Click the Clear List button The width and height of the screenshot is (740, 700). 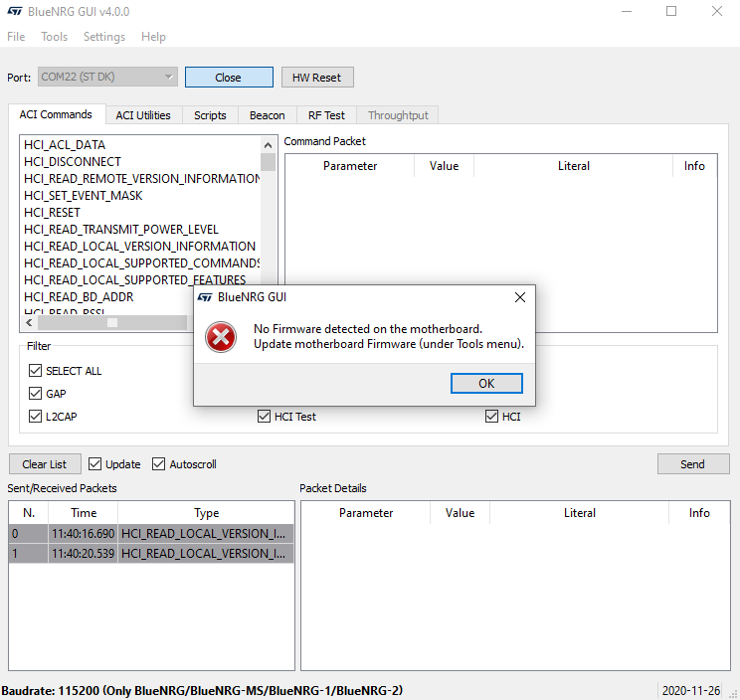pyautogui.click(x=45, y=464)
